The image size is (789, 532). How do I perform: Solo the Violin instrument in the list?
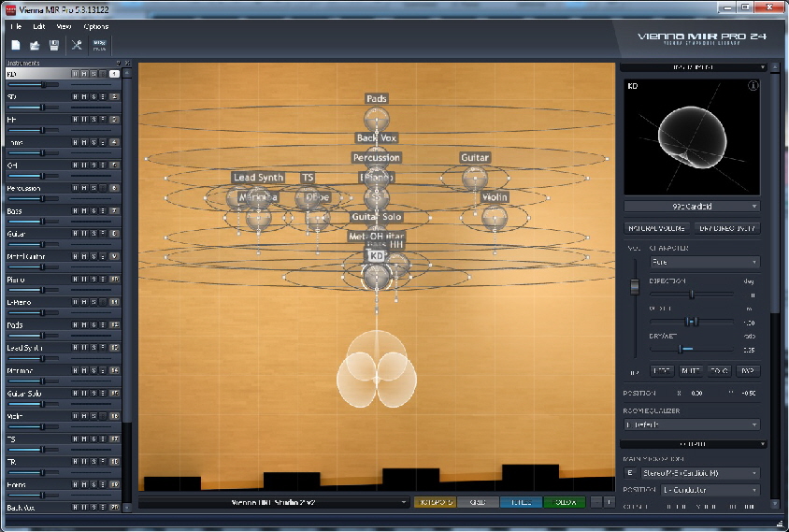coord(93,416)
